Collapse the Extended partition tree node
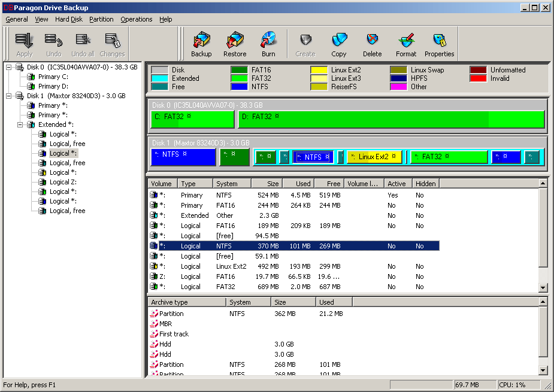This screenshot has width=554, height=392. [20, 124]
